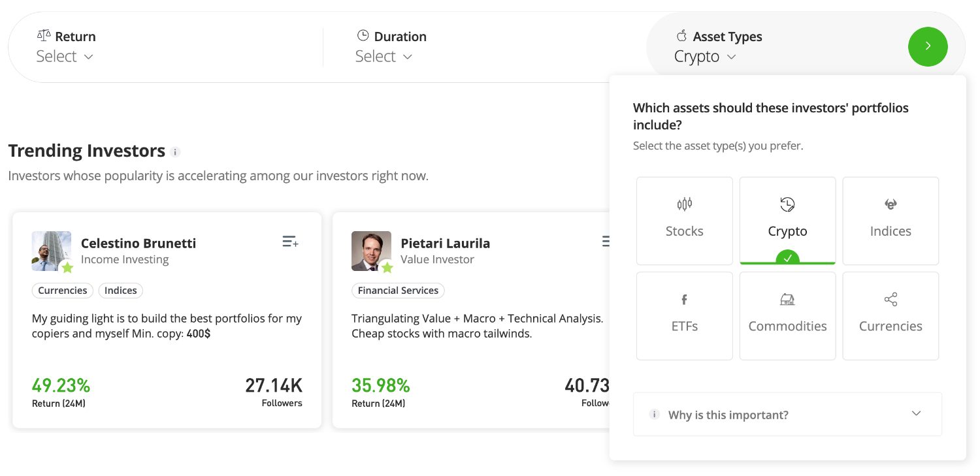Deselect the Crypto asset type tile
Screen dimensions: 980x476
coord(787,221)
